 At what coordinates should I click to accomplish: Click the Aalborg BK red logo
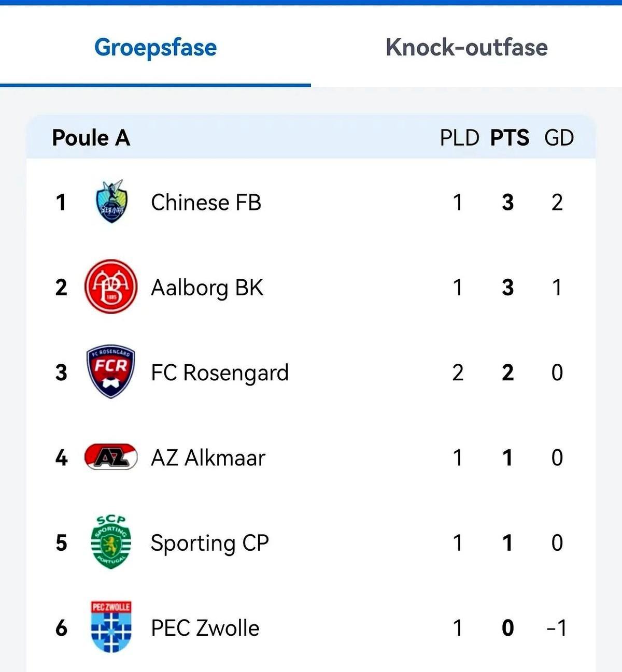[111, 287]
